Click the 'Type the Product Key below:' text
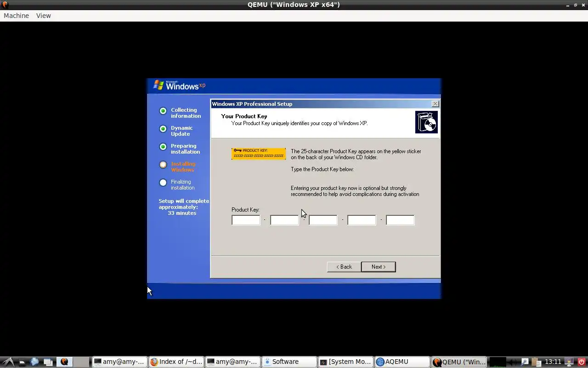This screenshot has width=588, height=368. tap(322, 169)
